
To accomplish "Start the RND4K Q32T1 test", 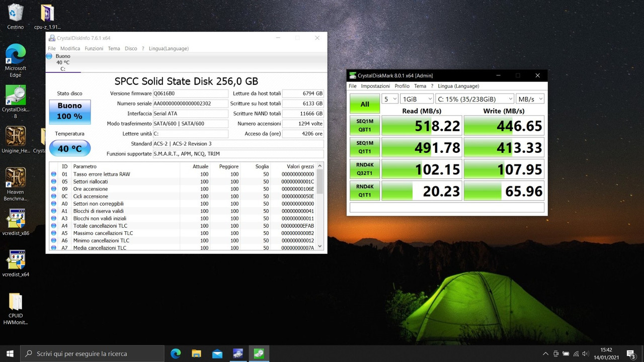I will point(365,168).
